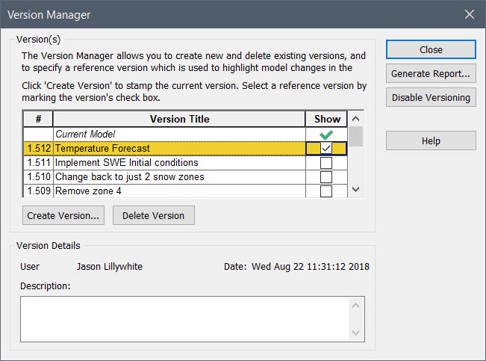Check Show box for Change back to just 2 snow zones
This screenshot has height=361, width=486.
326,177
